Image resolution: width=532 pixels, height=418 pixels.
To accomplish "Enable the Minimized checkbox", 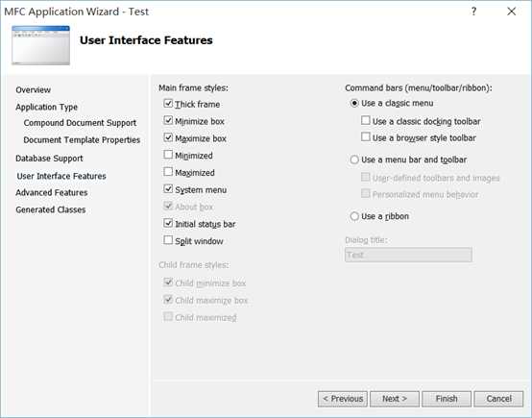I will pos(168,155).
